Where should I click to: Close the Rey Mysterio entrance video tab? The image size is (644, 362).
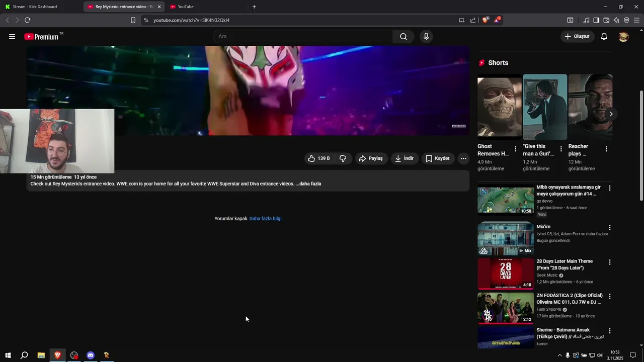[159, 7]
